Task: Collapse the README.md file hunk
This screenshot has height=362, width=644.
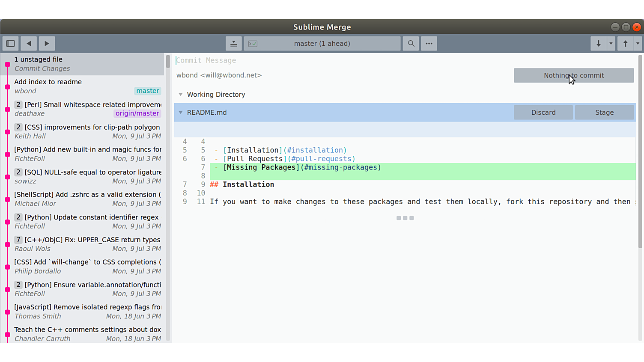Action: click(180, 112)
